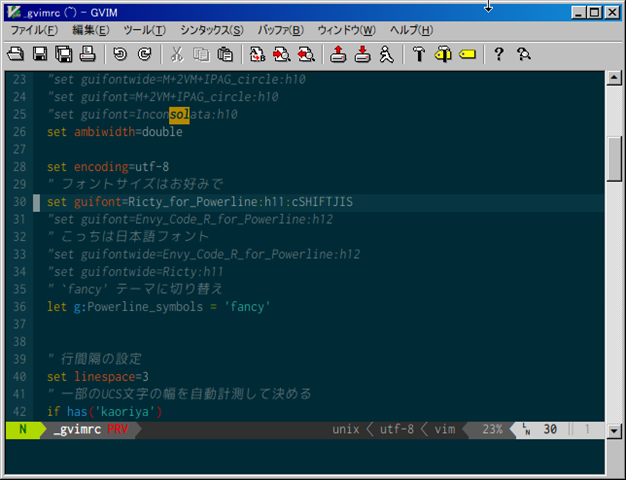Open the ヘルプ(H) menu
Image resolution: width=626 pixels, height=480 pixels.
coord(411,30)
